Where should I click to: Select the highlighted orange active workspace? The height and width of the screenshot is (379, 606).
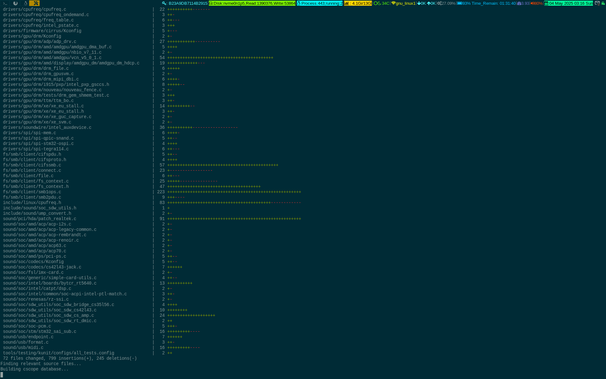[34, 3]
